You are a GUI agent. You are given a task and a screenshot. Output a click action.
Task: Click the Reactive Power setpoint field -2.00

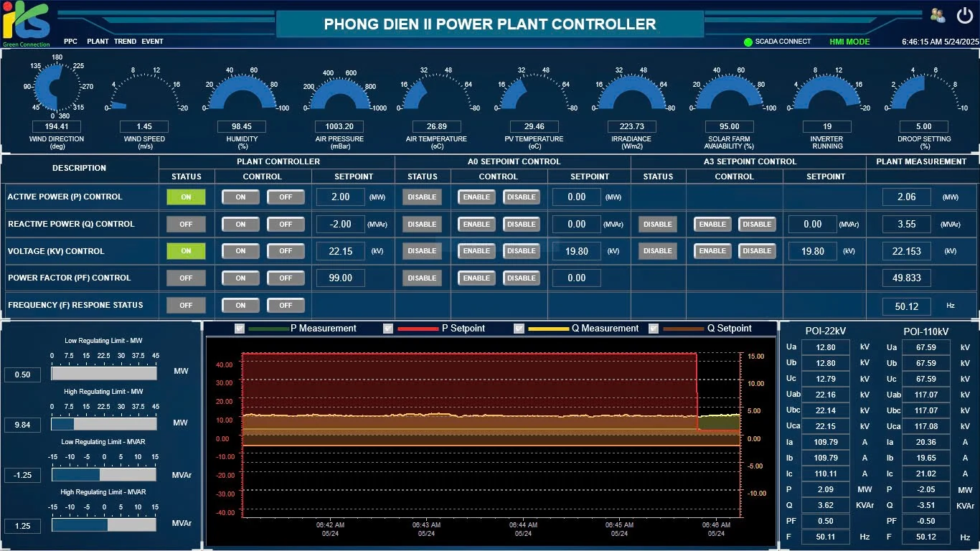(341, 224)
